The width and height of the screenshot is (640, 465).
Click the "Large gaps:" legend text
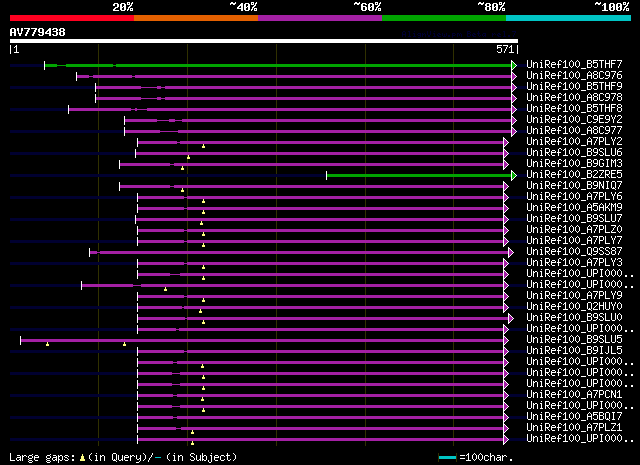[x=42, y=458]
